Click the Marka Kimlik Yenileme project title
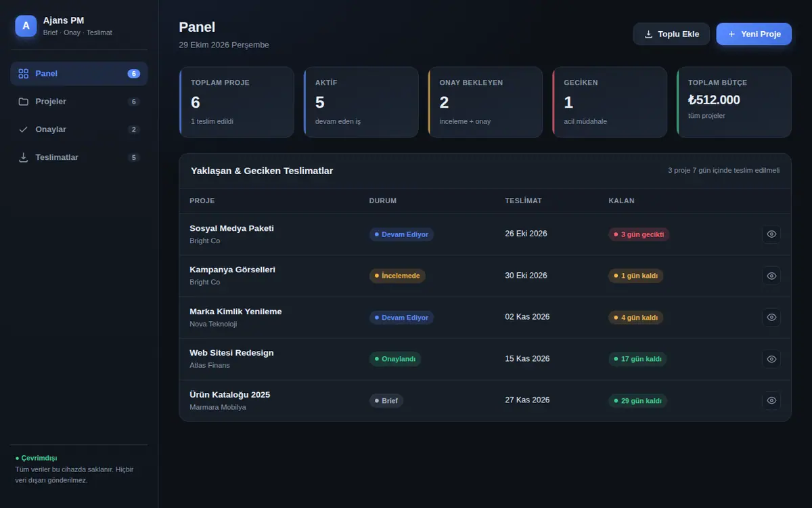Screen dimensions: 812x508 235,312
